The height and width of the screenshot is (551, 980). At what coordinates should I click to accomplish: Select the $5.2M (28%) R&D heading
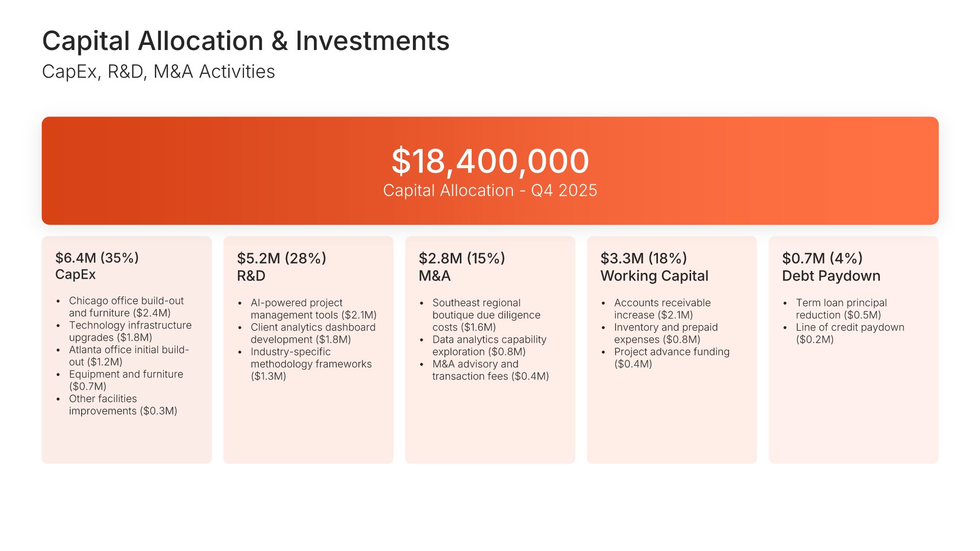point(281,267)
